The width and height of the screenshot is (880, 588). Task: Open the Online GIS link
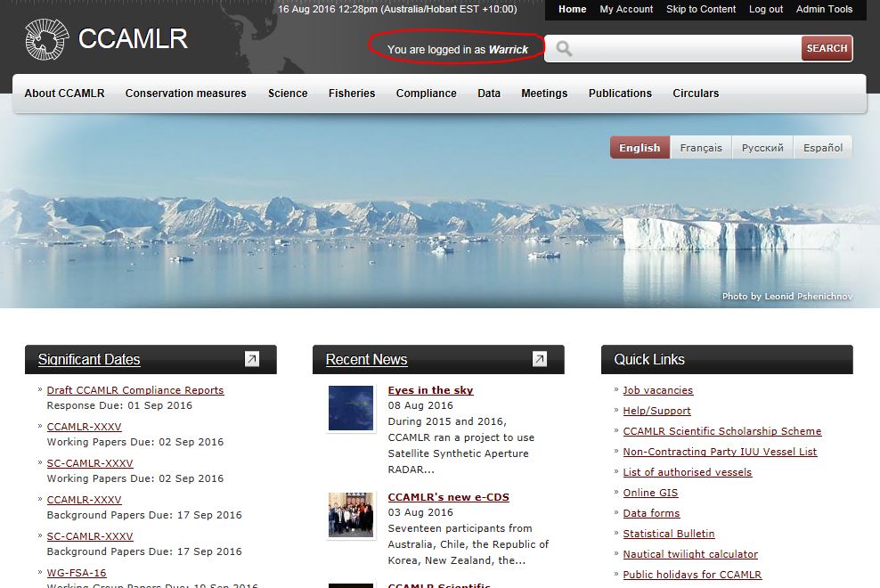650,493
